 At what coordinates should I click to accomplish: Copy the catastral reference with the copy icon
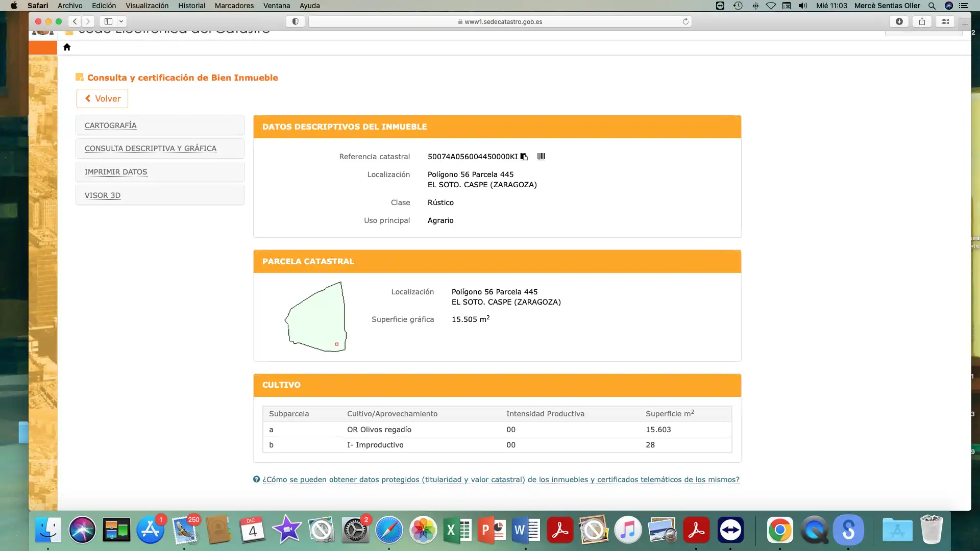524,157
